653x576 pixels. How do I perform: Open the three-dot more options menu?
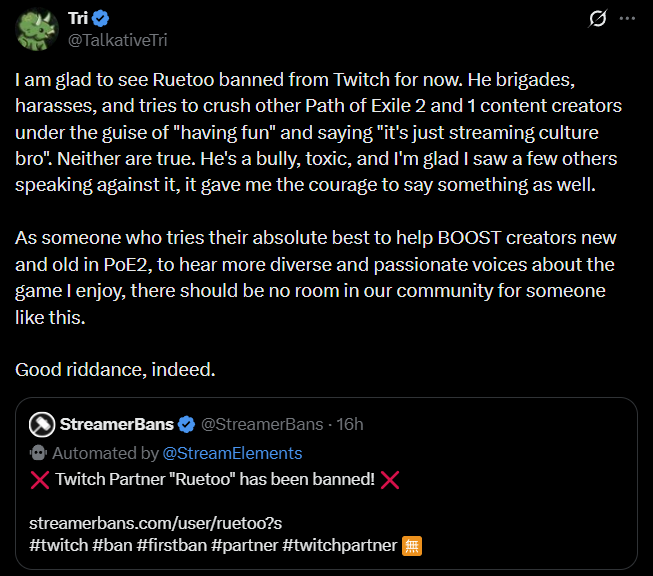coord(627,19)
